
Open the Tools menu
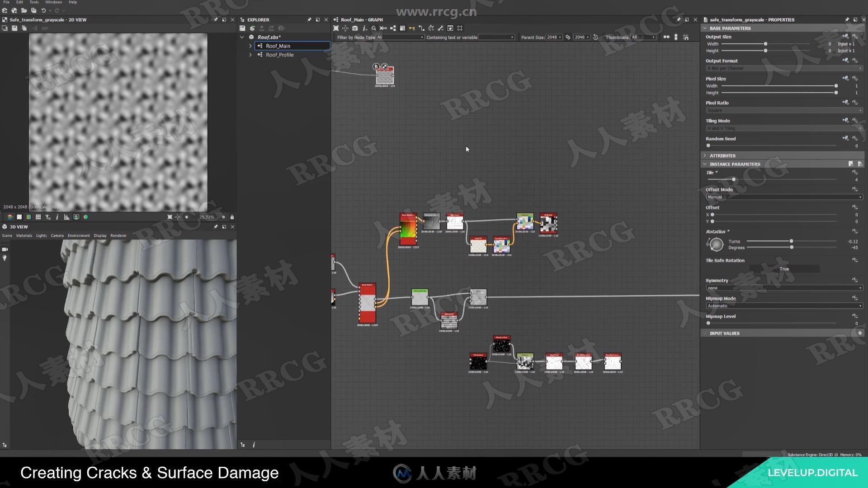pyautogui.click(x=34, y=2)
